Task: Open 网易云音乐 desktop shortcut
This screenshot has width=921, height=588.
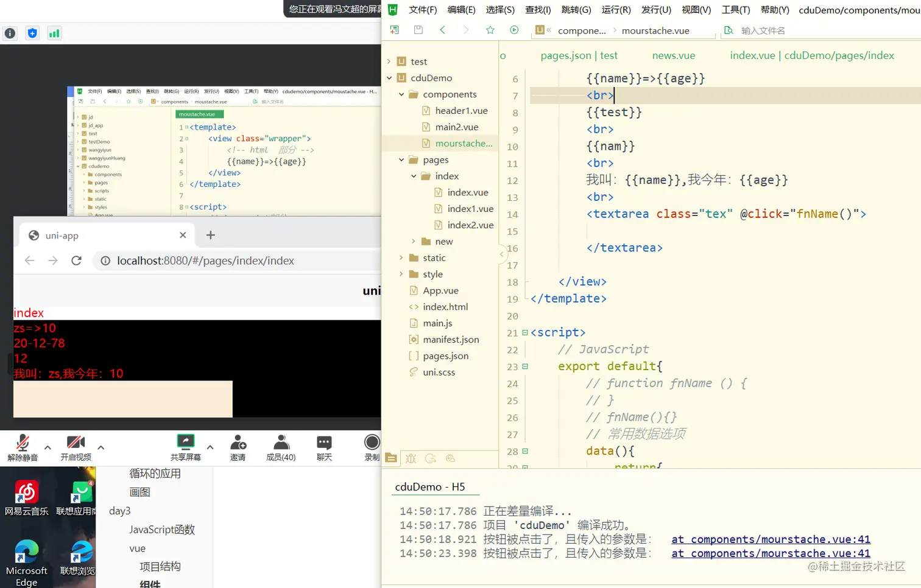Action: click(x=26, y=498)
